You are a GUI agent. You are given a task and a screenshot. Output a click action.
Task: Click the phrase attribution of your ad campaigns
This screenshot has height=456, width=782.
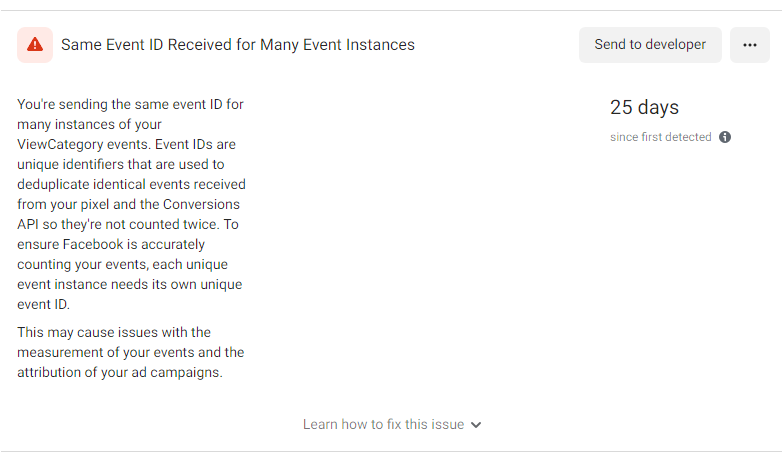(x=120, y=373)
